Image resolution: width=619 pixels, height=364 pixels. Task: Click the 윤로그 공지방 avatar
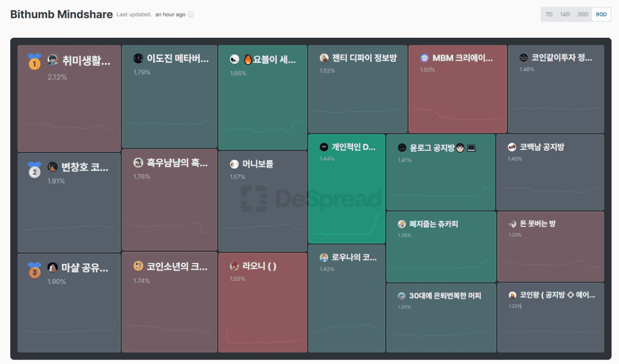click(402, 147)
